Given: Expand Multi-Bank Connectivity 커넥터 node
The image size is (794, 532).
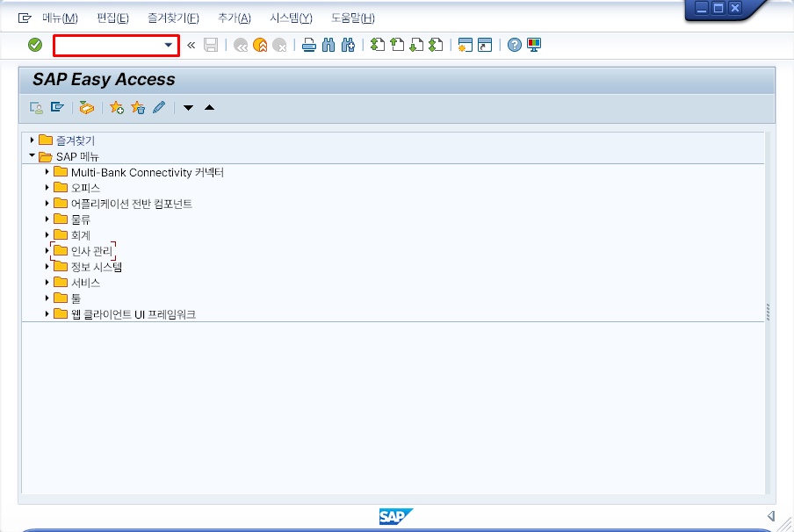Looking at the screenshot, I should click(x=47, y=171).
